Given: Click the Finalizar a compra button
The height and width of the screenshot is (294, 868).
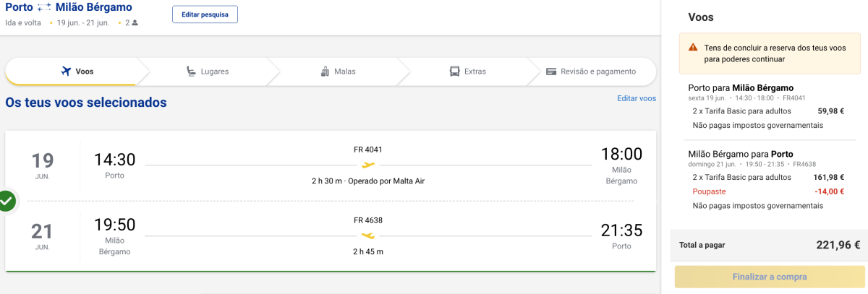Looking at the screenshot, I should tap(769, 277).
